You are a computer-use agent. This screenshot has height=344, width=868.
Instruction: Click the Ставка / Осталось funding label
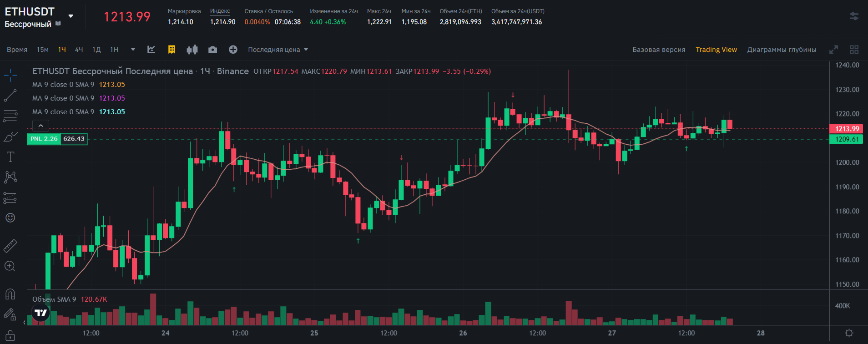pyautogui.click(x=268, y=11)
